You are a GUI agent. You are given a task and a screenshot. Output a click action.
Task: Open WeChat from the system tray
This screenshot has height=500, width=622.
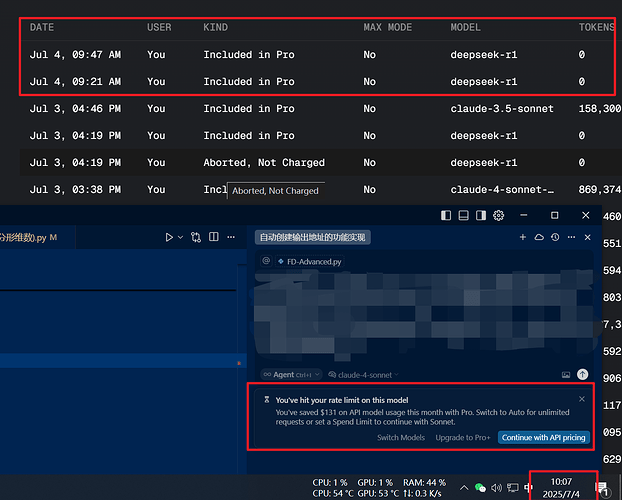point(480,487)
